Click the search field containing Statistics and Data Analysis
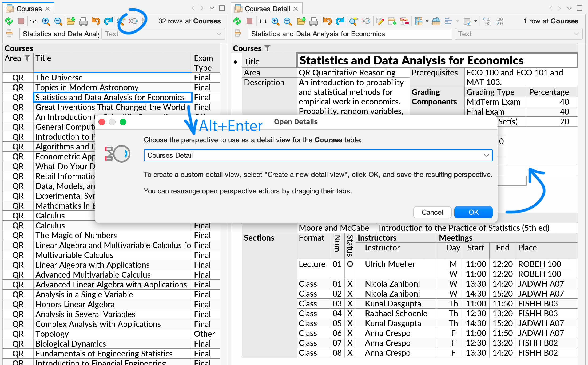This screenshot has width=588, height=365. 59,34
